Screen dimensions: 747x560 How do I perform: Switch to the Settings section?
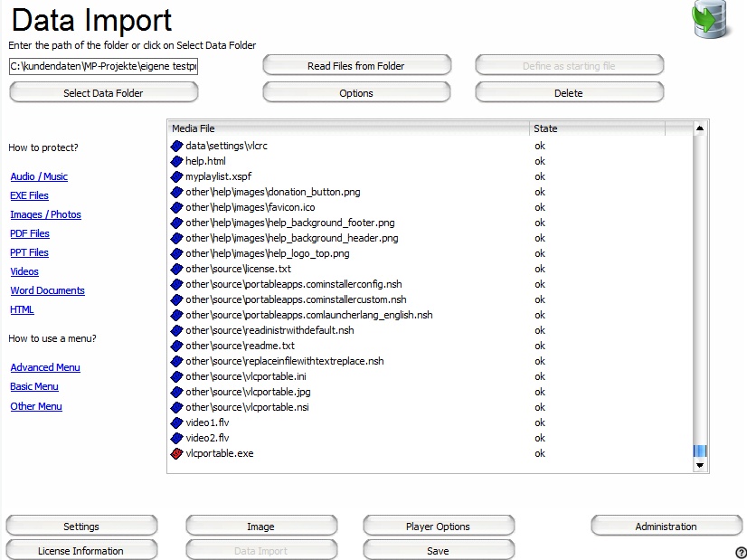point(81,527)
